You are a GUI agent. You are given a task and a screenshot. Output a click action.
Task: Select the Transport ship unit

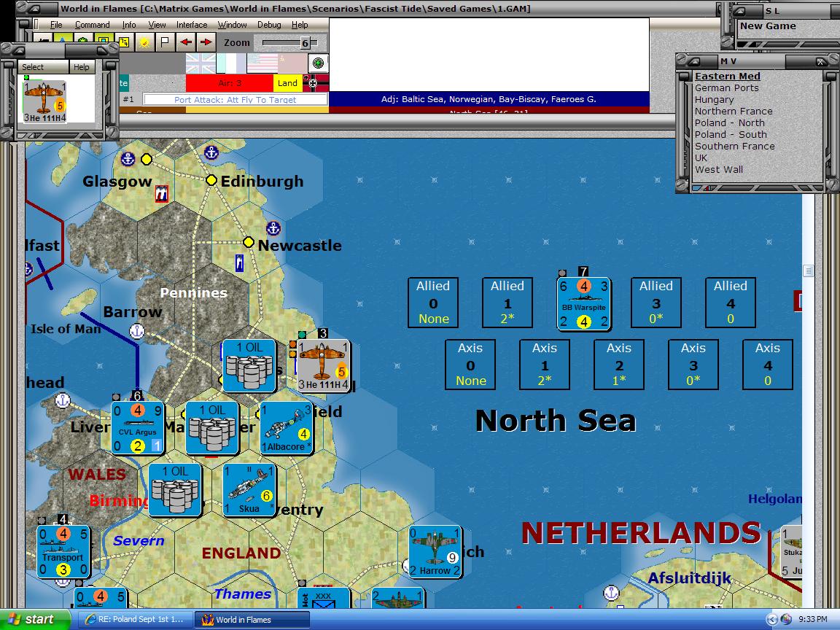[63, 552]
